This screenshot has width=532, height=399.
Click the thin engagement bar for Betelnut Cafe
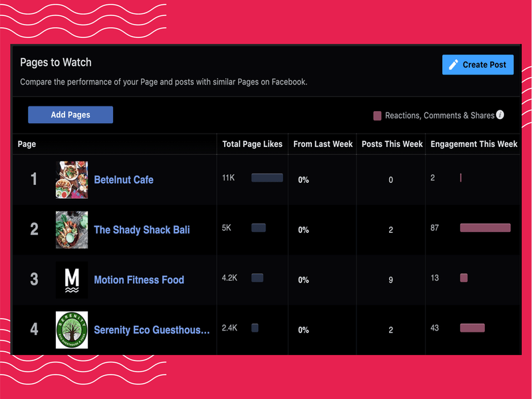point(461,178)
